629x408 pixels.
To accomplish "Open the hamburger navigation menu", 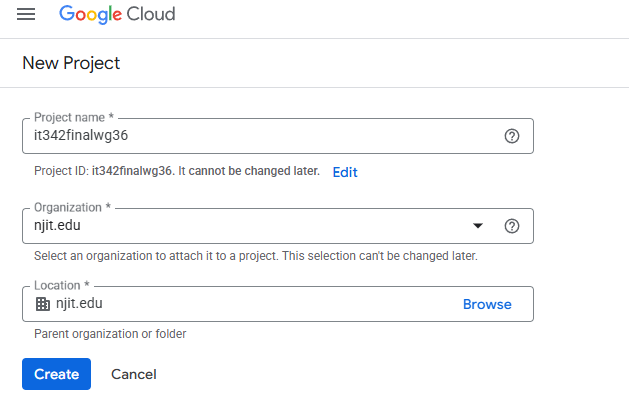I will [x=26, y=15].
